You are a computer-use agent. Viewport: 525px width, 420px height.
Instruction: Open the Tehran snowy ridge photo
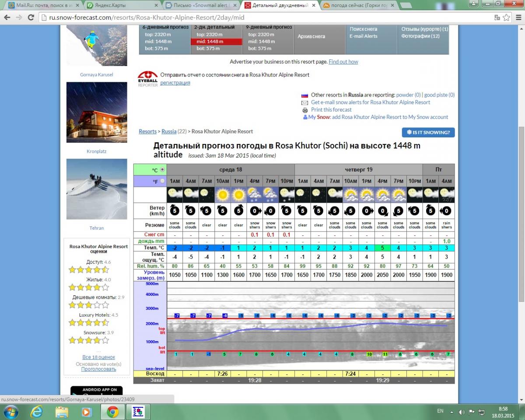click(97, 189)
